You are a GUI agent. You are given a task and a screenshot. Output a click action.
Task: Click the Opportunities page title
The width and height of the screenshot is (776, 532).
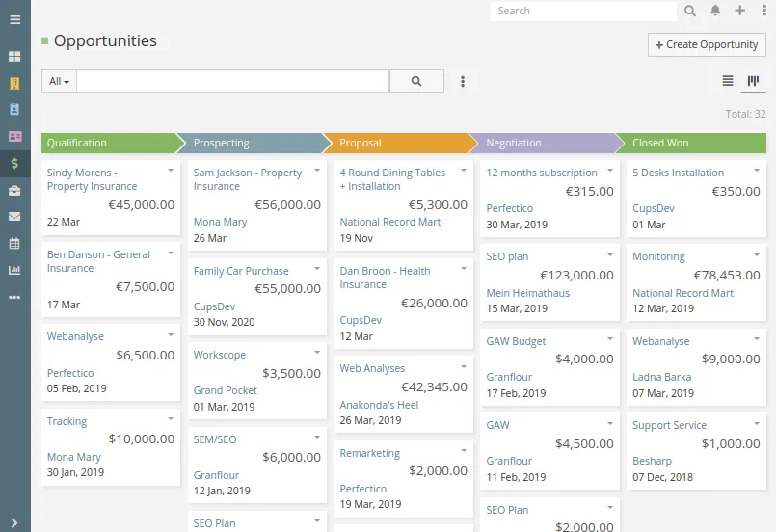(x=105, y=41)
